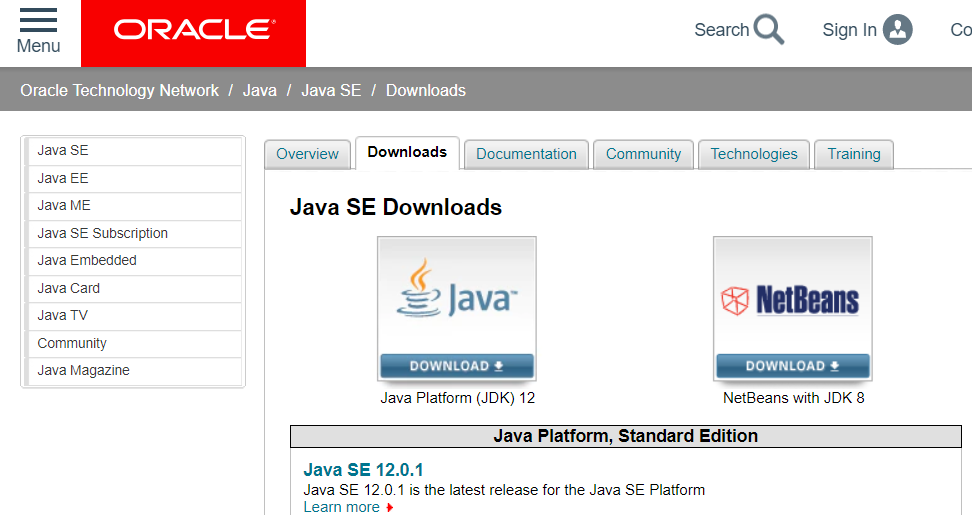The image size is (972, 515).
Task: Click the Downloads breadcrumb link
Action: [x=426, y=90]
